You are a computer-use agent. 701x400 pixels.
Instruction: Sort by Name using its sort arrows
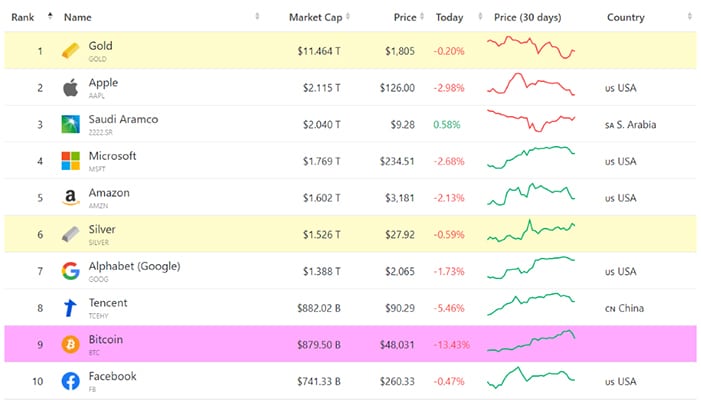pos(257,17)
